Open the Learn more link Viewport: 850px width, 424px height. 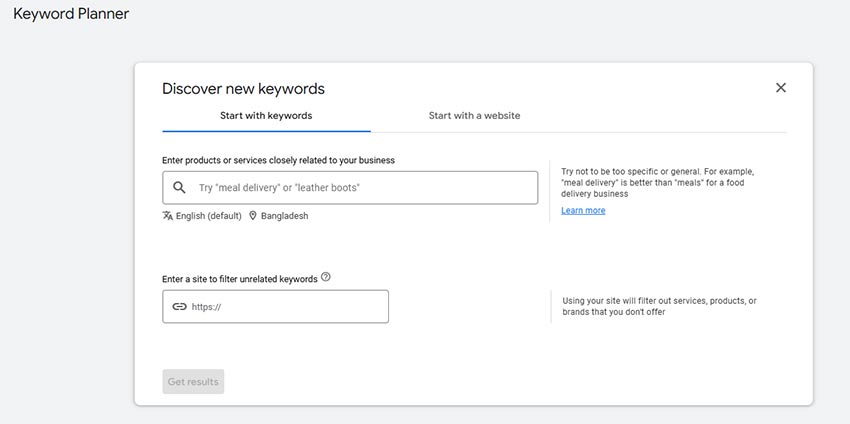point(583,210)
